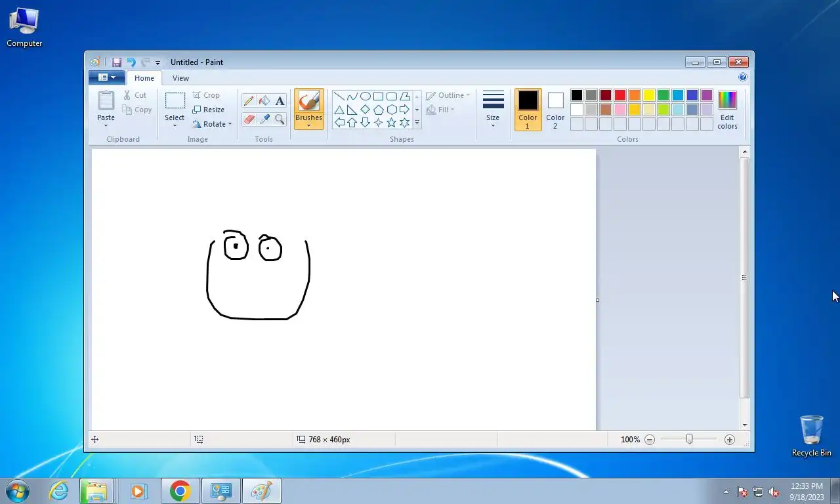Open Internet Explorer from the taskbar
840x504 pixels.
coord(58,491)
